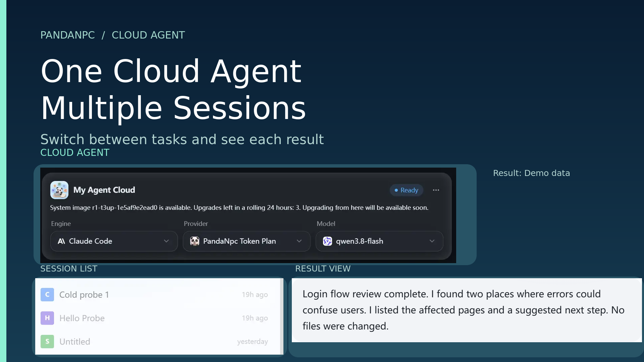Click the Ready status badge

tap(406, 190)
